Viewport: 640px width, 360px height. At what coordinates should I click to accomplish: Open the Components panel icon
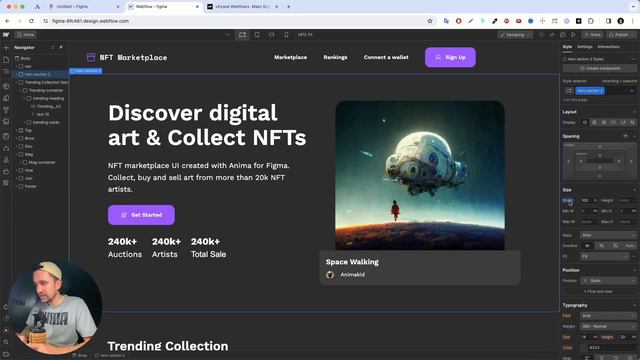(x=6, y=86)
